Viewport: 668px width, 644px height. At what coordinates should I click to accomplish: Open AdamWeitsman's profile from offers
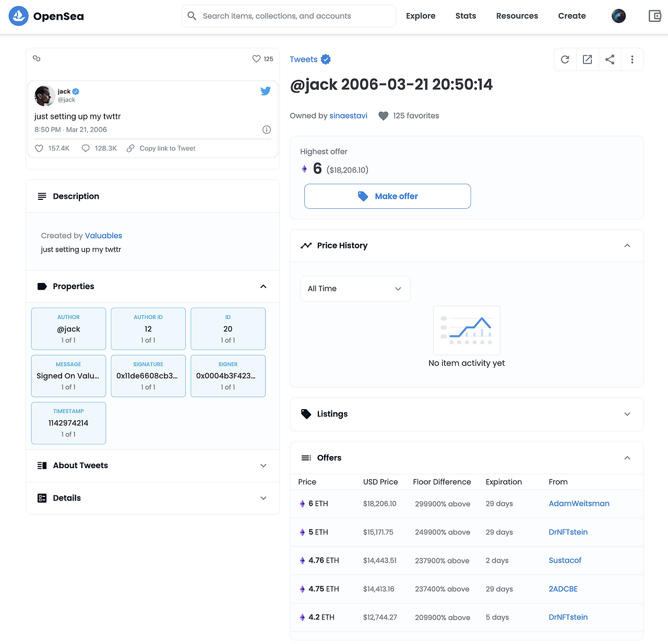pyautogui.click(x=579, y=504)
